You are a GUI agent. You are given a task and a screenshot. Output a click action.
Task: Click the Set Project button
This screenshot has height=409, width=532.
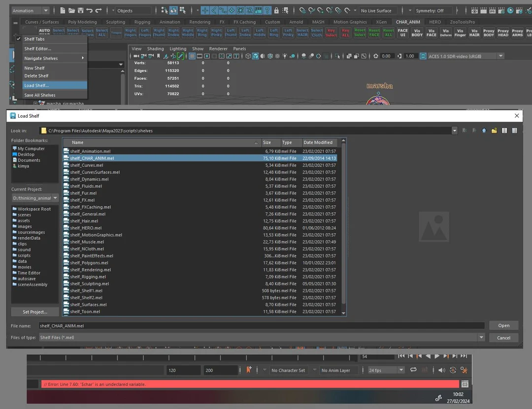click(x=34, y=312)
